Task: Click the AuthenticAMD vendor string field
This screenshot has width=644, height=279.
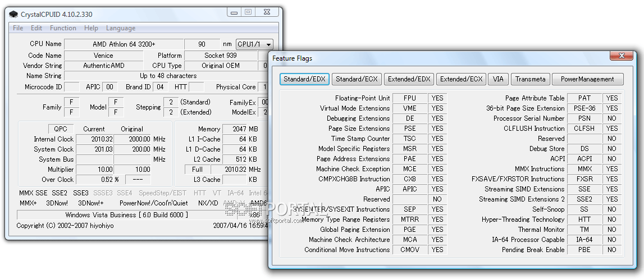Action: point(103,65)
